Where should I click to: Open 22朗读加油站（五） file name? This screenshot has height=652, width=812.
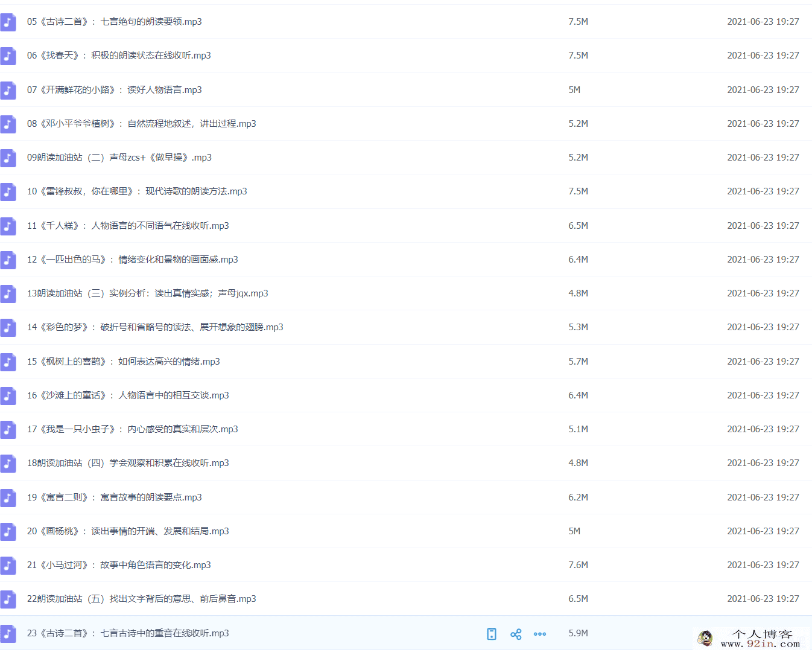(x=142, y=599)
